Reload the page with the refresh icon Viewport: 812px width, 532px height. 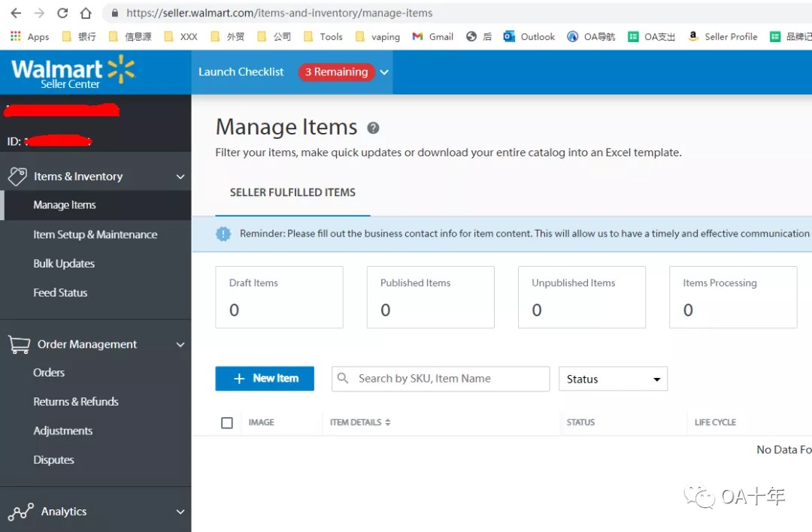[62, 13]
